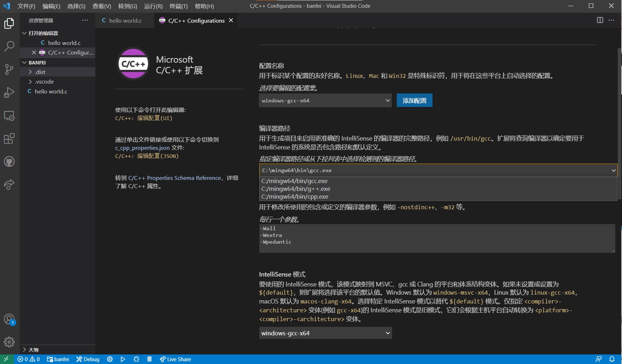Open the Search view in activity bar
Image resolution: width=622 pixels, height=364 pixels.
click(x=9, y=46)
